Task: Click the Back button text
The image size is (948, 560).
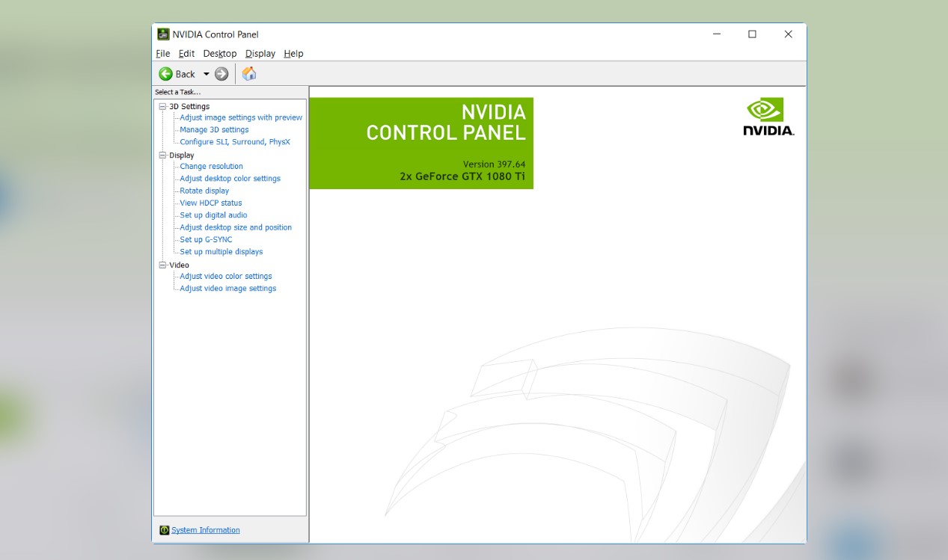Action: point(185,74)
